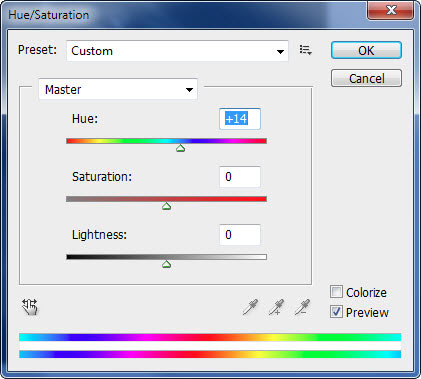
Task: Click the Lightness slider handle
Action: click(166, 264)
